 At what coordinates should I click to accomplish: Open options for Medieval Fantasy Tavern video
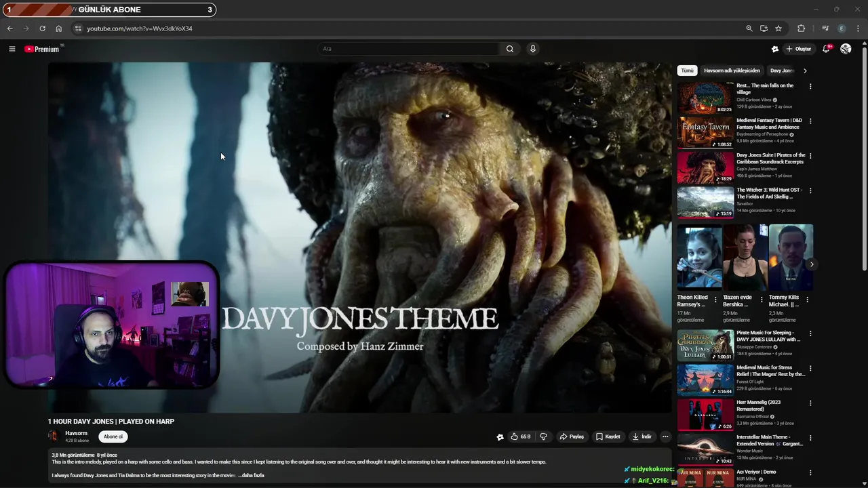810,121
